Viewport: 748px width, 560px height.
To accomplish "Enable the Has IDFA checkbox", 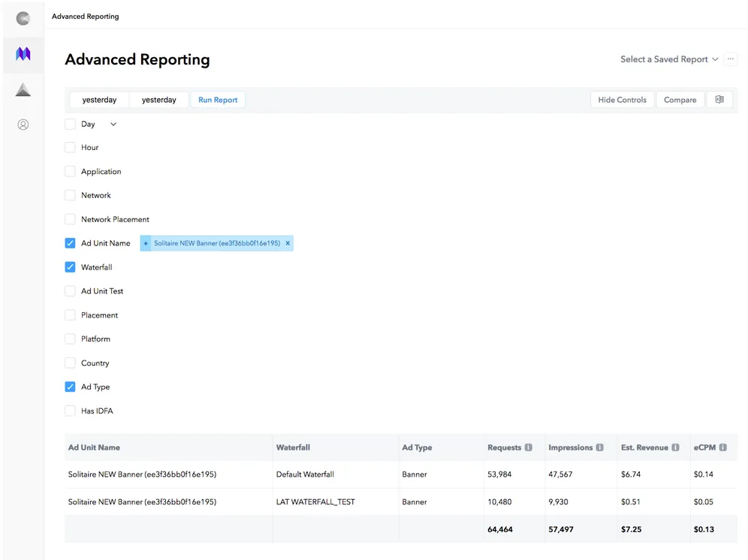I will 70,411.
